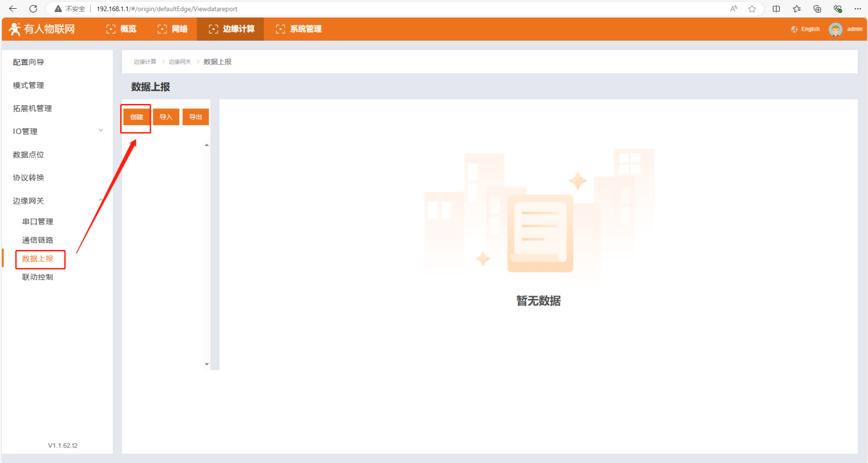Click the 边缘网关 breadcrumb link
Screen dimensions: 868x463
pos(180,62)
